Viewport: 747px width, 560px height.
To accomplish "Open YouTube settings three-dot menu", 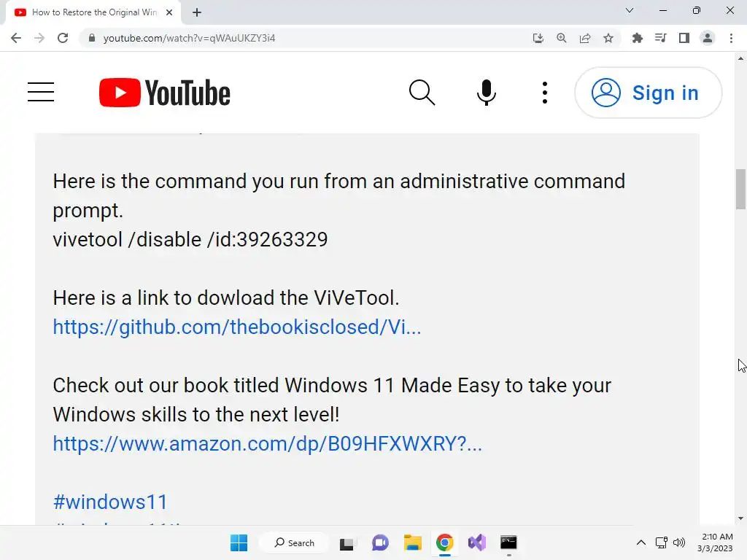I will [544, 93].
